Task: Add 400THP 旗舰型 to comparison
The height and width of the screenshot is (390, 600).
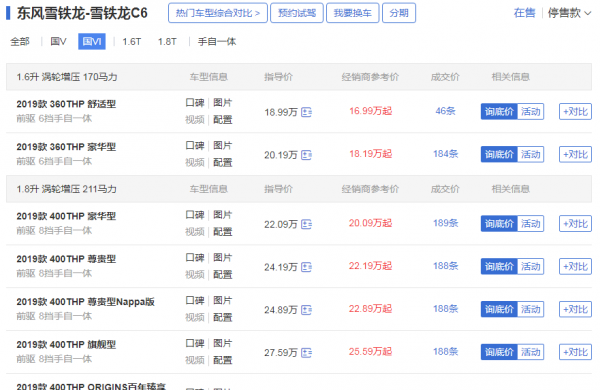Action: pyautogui.click(x=576, y=352)
